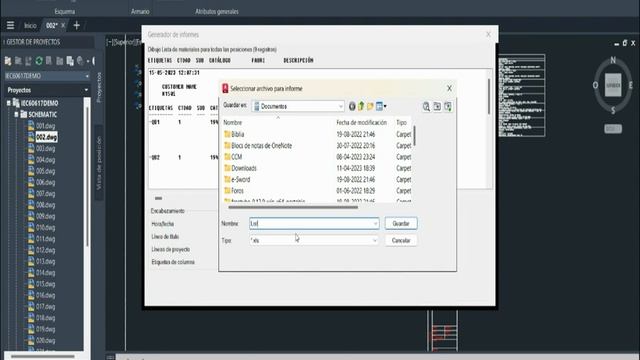This screenshot has height=360, width=640.
Task: Click the N direction on the ViewCube compass
Action: click(613, 60)
